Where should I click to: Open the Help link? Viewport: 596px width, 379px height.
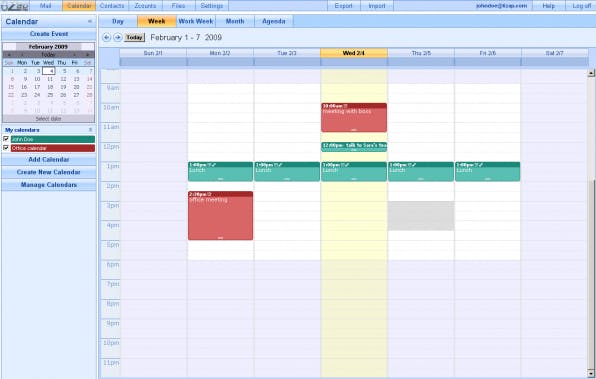[548, 6]
